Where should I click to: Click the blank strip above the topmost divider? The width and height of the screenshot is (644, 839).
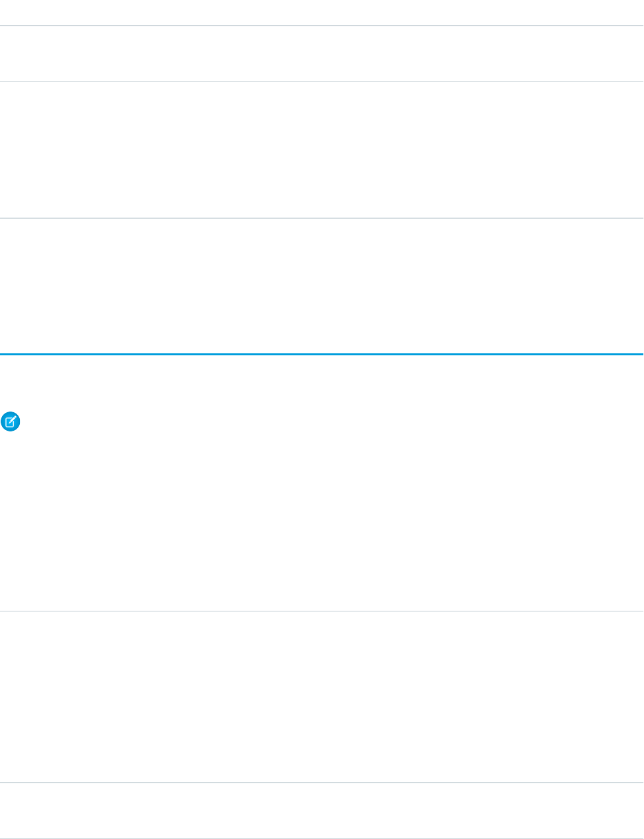point(322,12)
